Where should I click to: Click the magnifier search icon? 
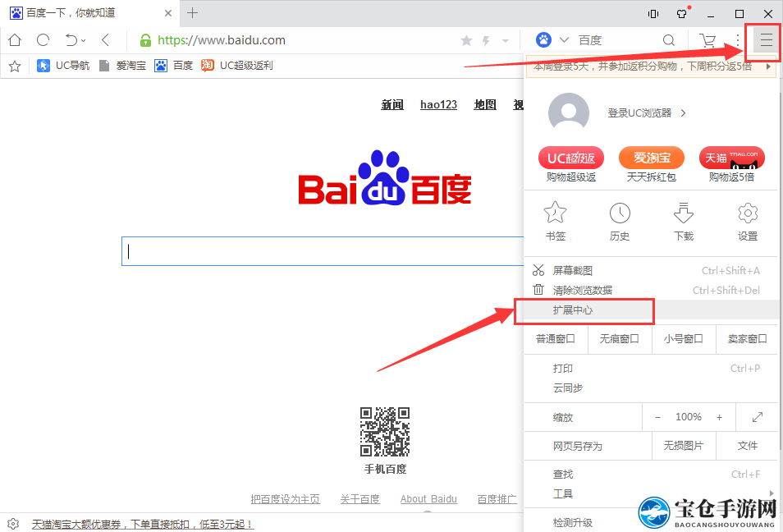click(669, 40)
